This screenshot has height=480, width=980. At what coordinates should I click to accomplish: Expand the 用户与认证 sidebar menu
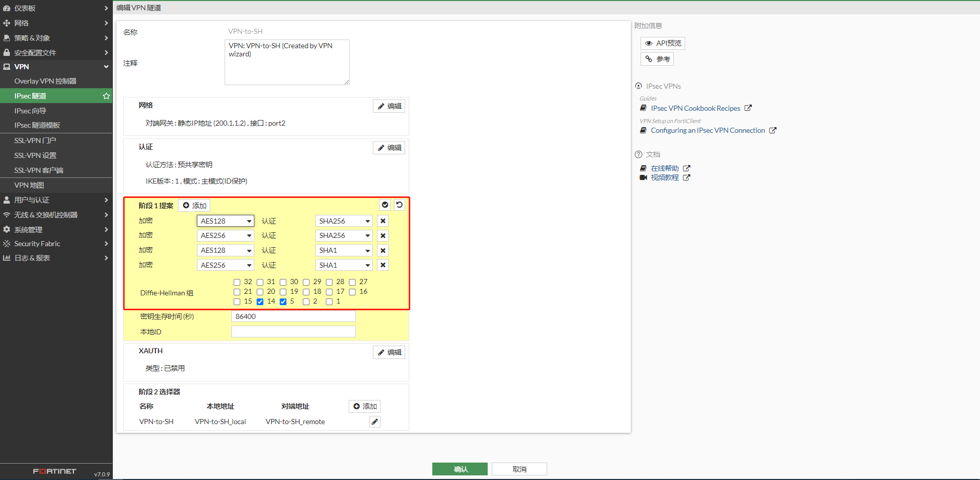(x=56, y=200)
